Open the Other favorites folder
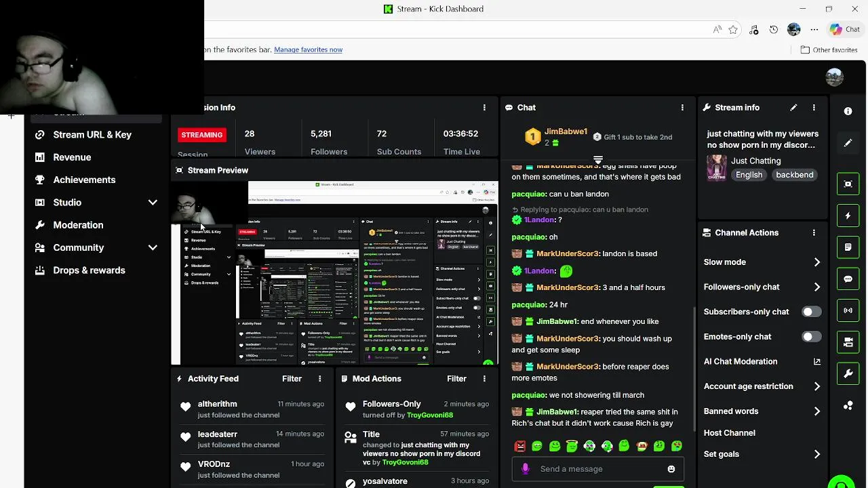 829,49
